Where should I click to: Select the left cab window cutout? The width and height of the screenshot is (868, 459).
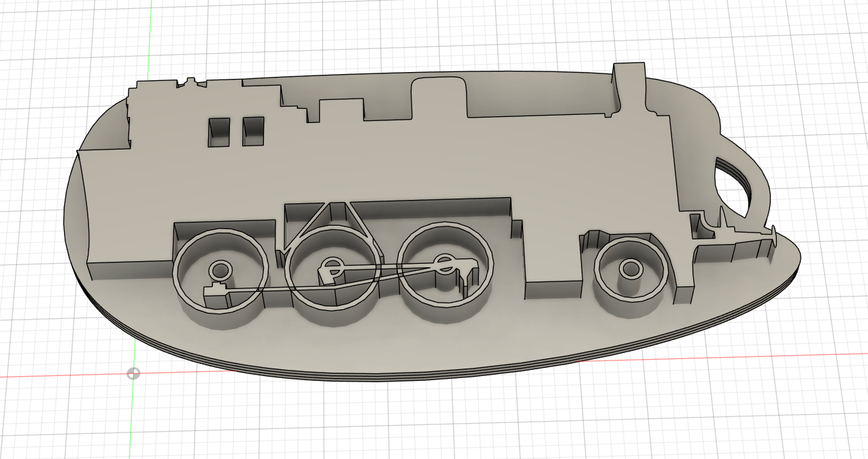click(x=219, y=132)
